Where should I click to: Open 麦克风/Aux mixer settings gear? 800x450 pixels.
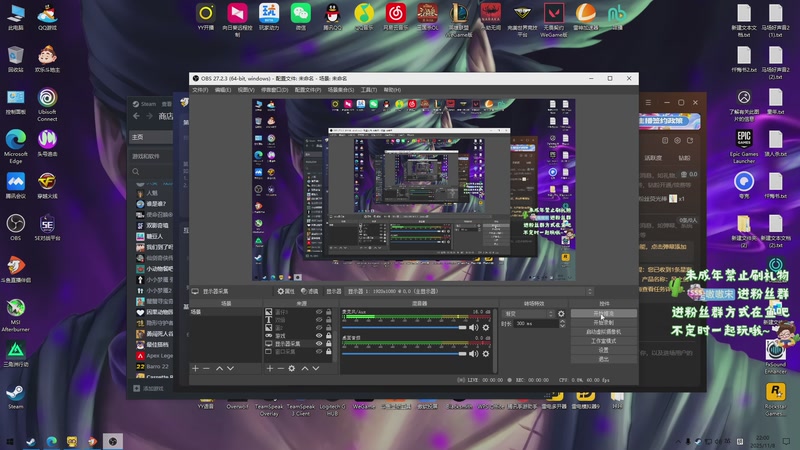point(486,328)
